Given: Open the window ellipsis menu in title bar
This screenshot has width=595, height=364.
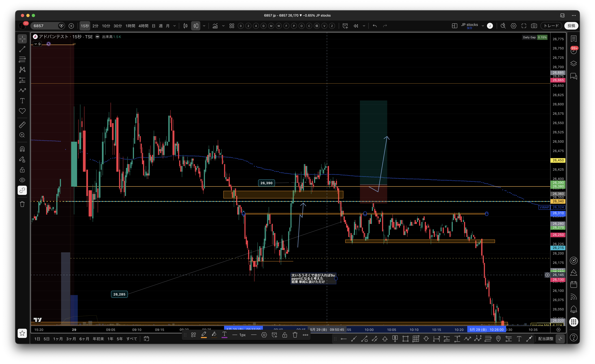Looking at the screenshot, I should point(574,15).
